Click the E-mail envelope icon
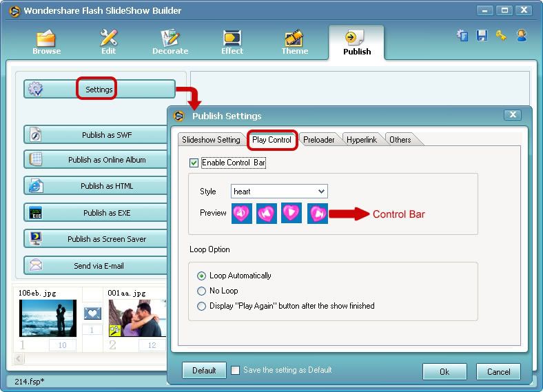 [x=36, y=265]
